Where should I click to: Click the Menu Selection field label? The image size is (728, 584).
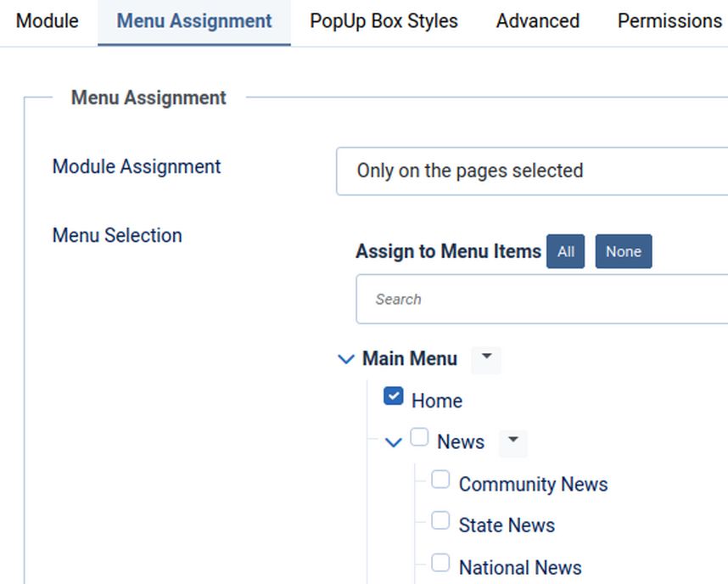[x=117, y=236]
